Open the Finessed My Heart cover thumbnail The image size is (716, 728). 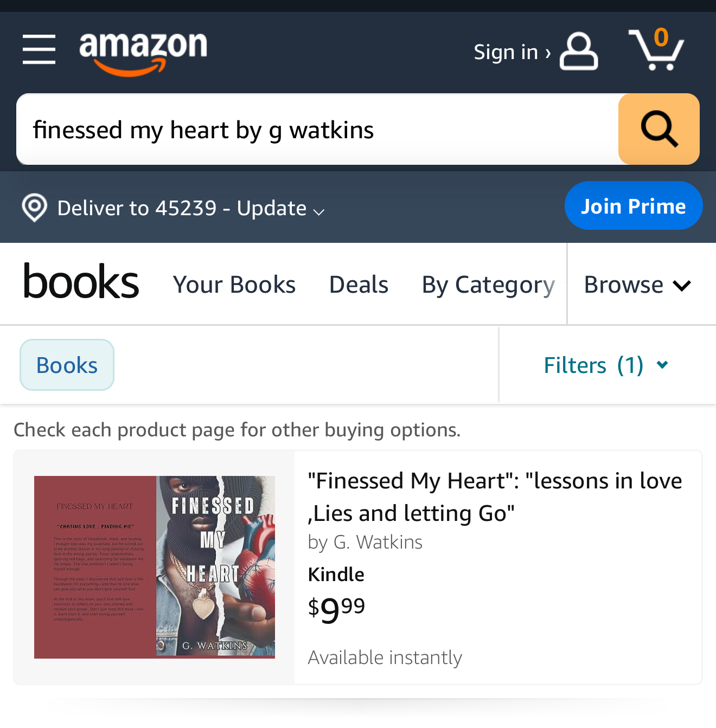tap(155, 567)
